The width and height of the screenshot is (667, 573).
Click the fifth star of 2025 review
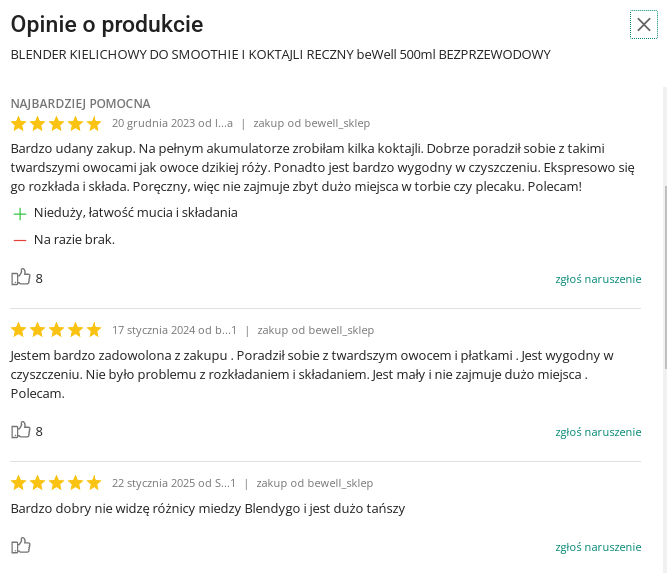94,483
